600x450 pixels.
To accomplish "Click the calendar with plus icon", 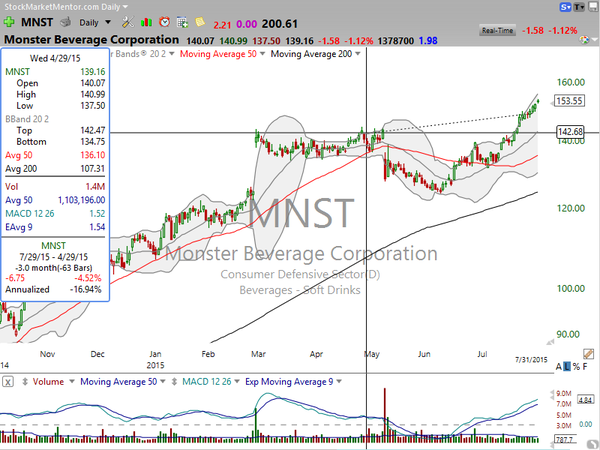I will [182, 23].
